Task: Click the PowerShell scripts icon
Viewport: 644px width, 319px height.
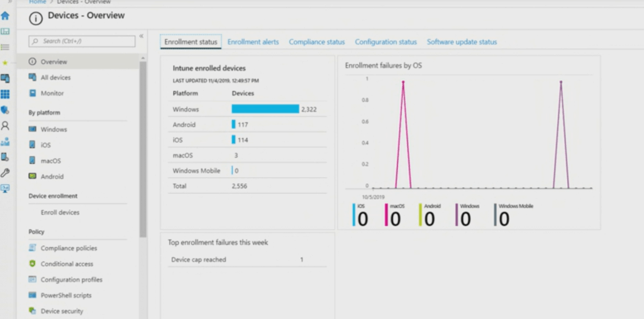Action: [x=32, y=295]
